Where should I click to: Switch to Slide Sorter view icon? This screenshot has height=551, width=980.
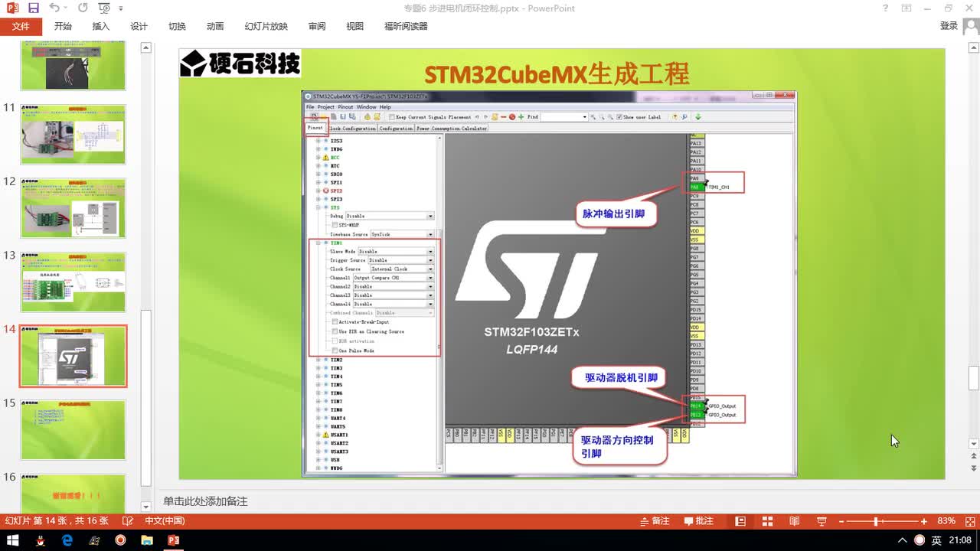tap(767, 521)
